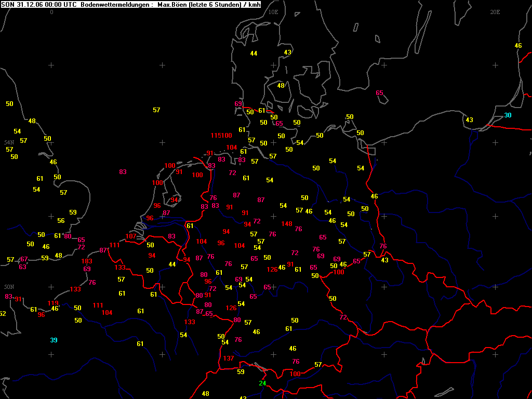Click the red 107 gust reading

pos(130,236)
